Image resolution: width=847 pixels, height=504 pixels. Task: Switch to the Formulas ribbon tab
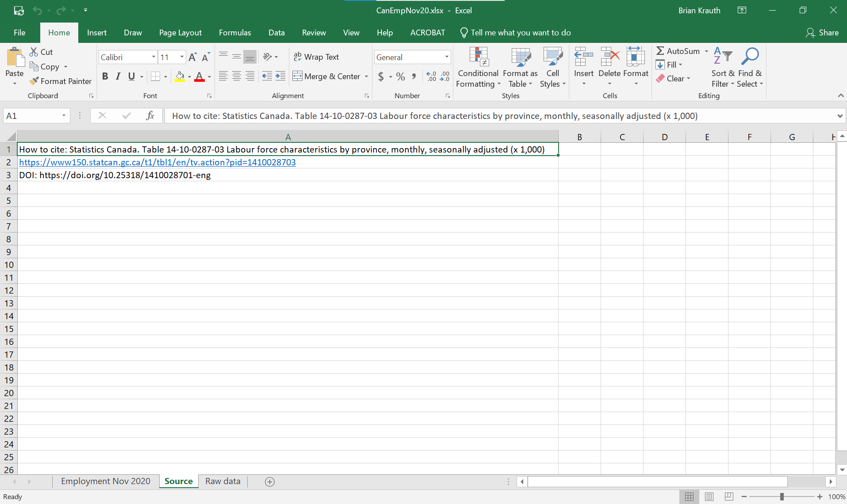pyautogui.click(x=235, y=32)
